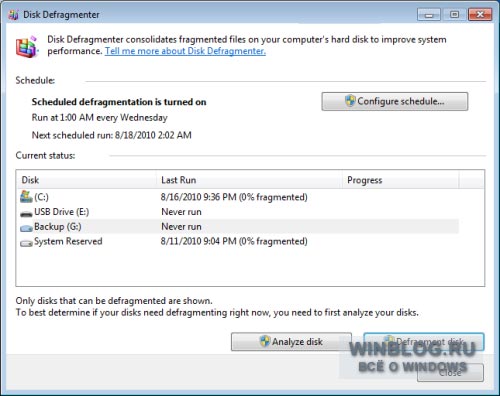The height and width of the screenshot is (396, 500).
Task: Click the 8/16/2010 9:36 PM last run cell
Action: pos(234,197)
